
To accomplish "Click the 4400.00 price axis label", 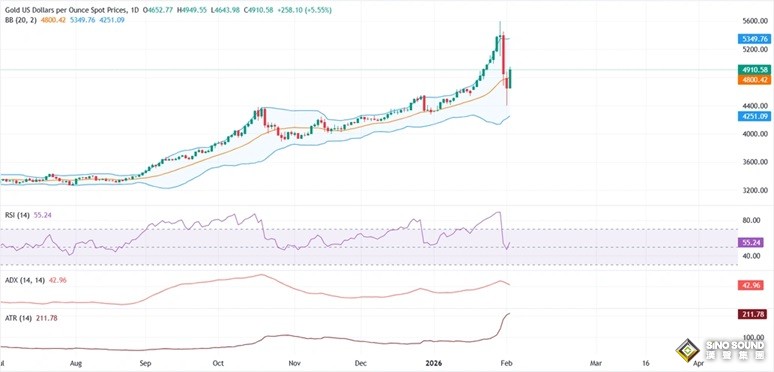I will (756, 106).
